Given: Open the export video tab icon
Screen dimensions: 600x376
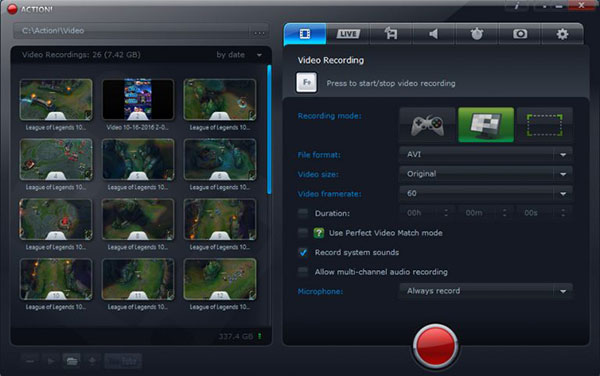Looking at the screenshot, I should point(391,34).
